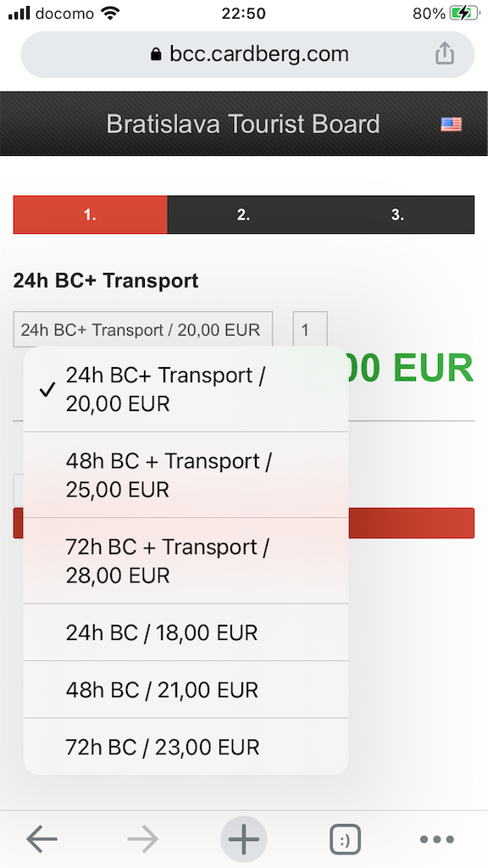Viewport: 488px width, 868px height.
Task: Tap the bcc.cardberg.com address bar
Action: (x=248, y=54)
